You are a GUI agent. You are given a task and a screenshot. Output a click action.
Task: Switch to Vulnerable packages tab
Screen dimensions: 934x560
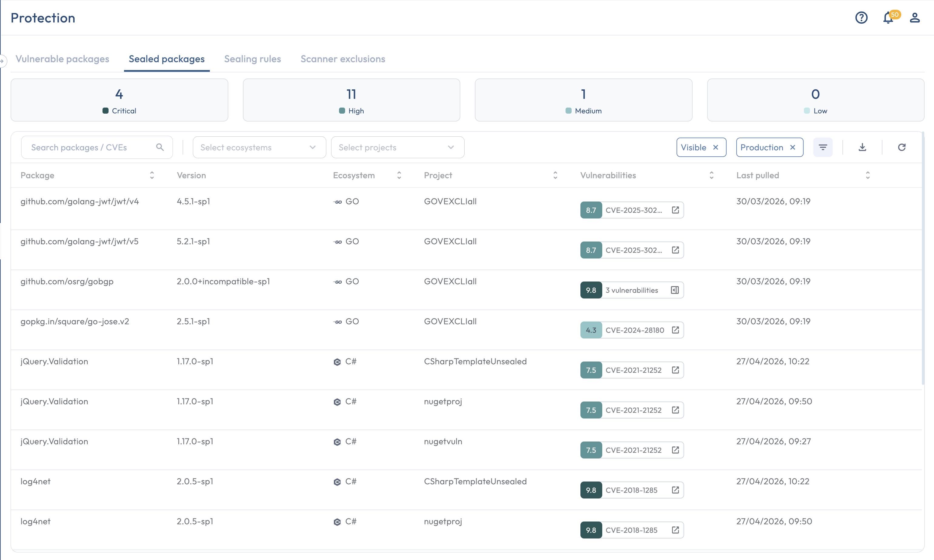click(62, 59)
